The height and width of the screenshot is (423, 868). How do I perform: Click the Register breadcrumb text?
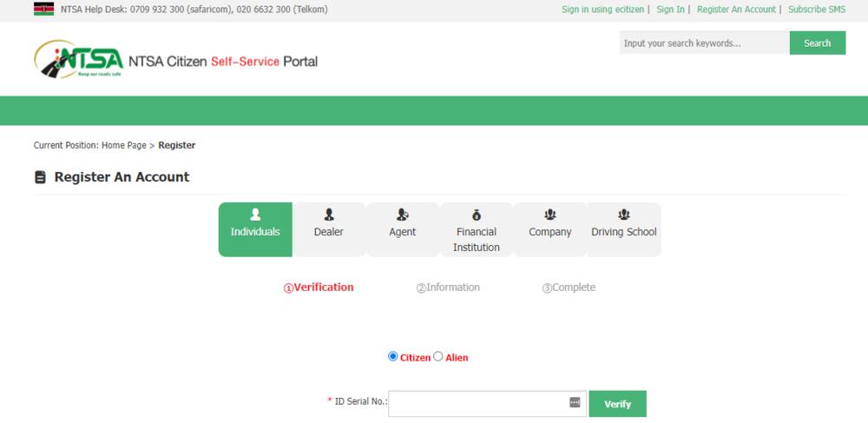(176, 145)
